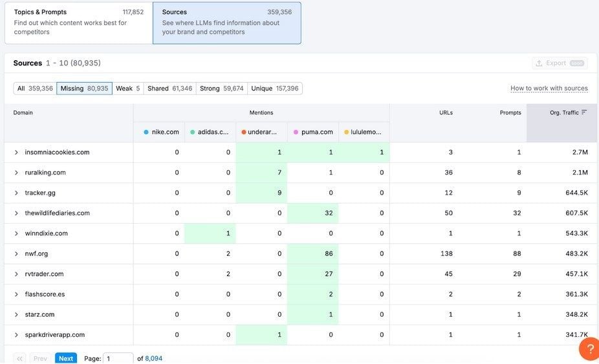Expand the starz.com row
The image size is (599, 364).
pos(16,314)
